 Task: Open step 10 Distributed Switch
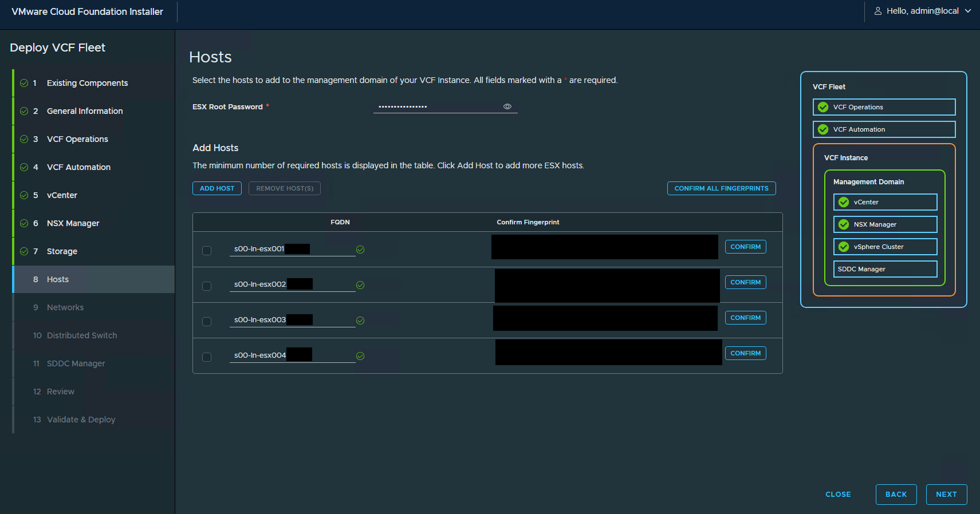93,335
